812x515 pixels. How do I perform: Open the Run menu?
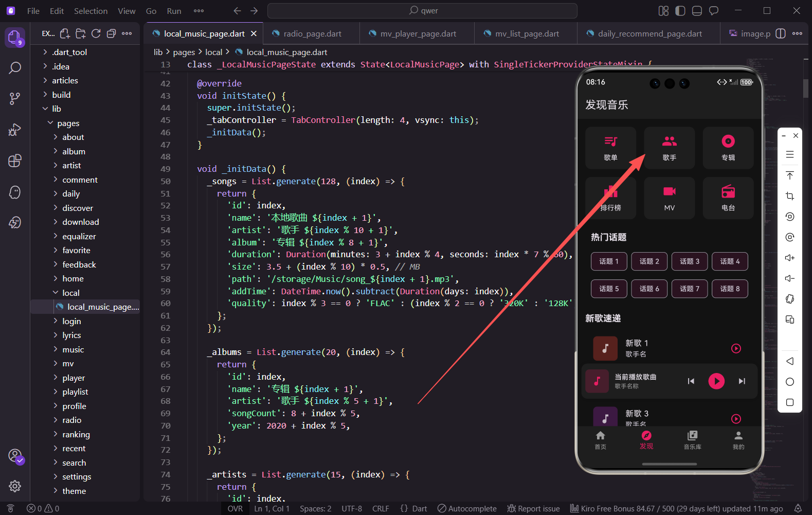pyautogui.click(x=174, y=11)
